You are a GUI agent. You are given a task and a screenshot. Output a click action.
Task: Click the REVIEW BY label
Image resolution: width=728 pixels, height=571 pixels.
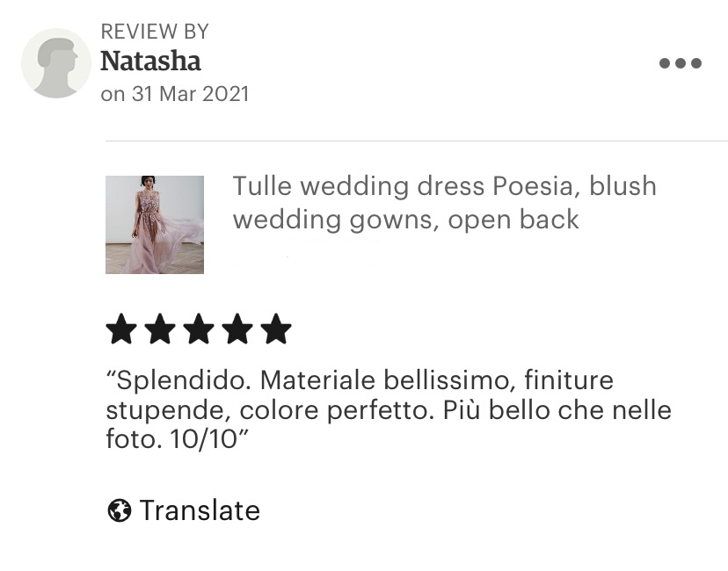(x=155, y=32)
